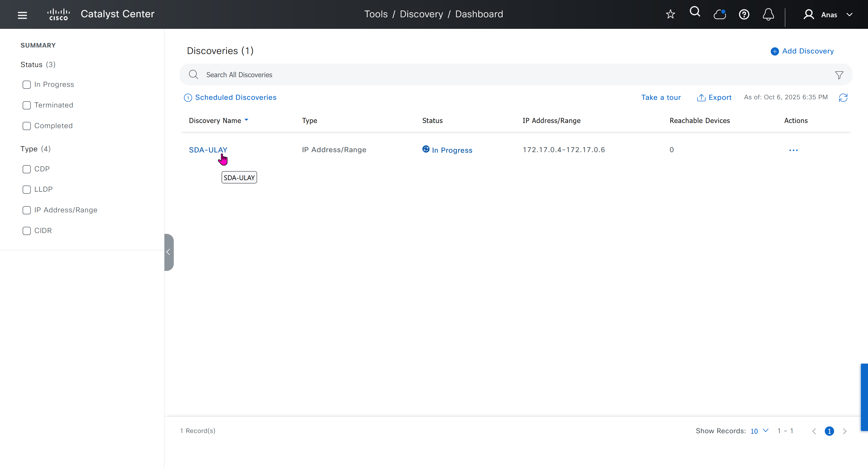Click the cloud status icon
The image size is (868, 468).
(720, 14)
